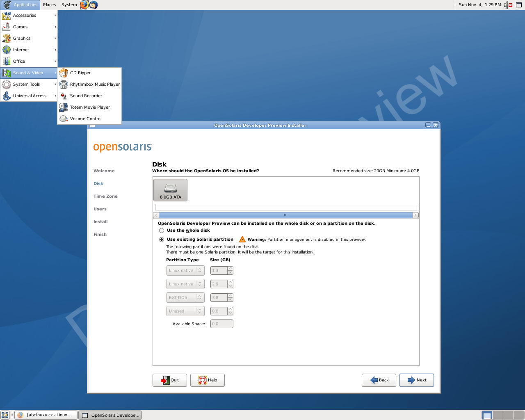Choose Sound Recorder menu entry

[89, 96]
